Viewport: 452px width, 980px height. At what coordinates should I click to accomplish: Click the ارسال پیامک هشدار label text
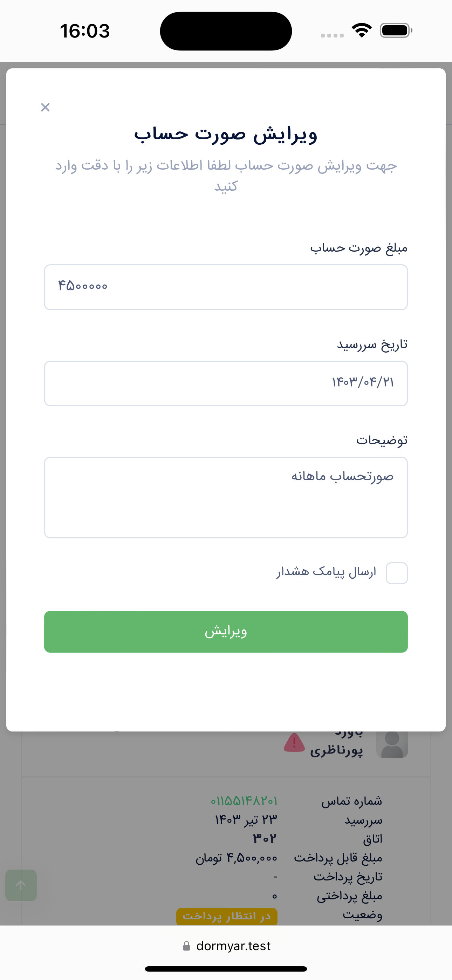(326, 572)
